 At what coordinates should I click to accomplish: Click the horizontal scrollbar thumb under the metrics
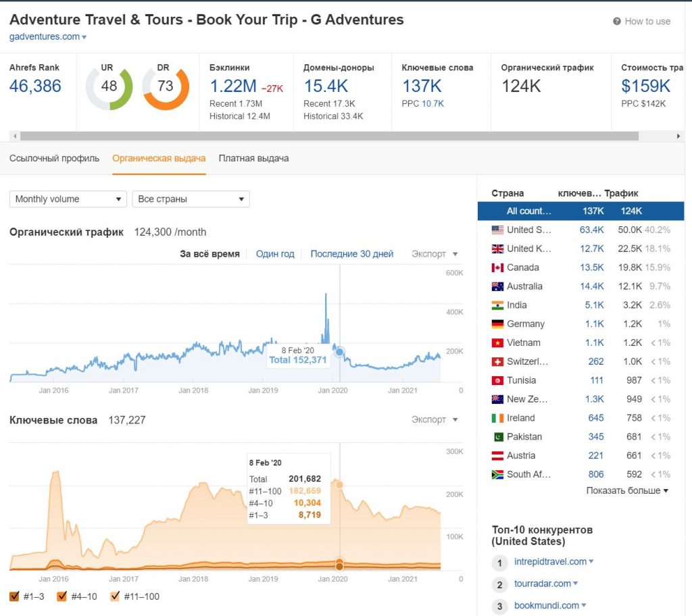click(x=329, y=136)
